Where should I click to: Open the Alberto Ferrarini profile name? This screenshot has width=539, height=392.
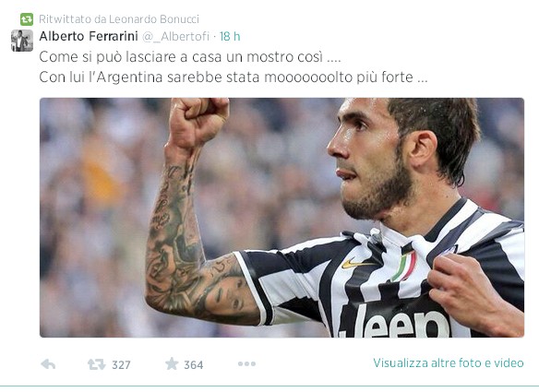89,36
